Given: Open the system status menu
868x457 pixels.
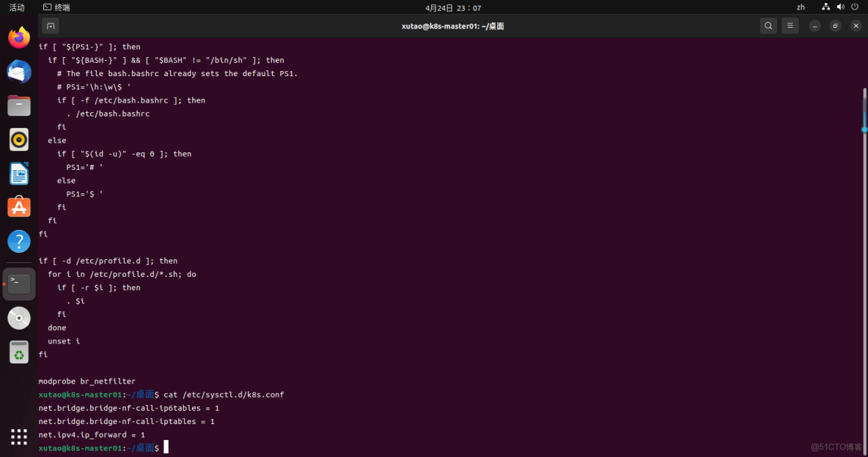Looking at the screenshot, I should coord(840,7).
